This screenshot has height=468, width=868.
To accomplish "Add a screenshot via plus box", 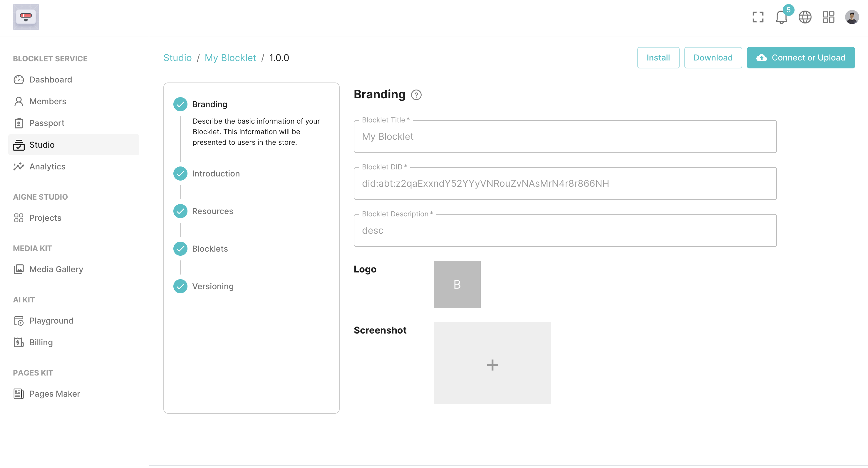I will (492, 363).
